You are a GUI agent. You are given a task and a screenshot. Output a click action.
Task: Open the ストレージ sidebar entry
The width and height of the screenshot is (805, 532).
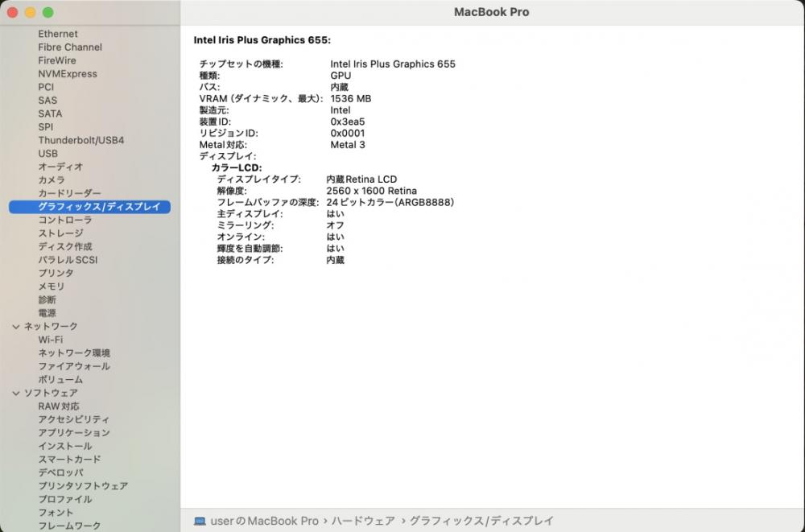coord(60,233)
